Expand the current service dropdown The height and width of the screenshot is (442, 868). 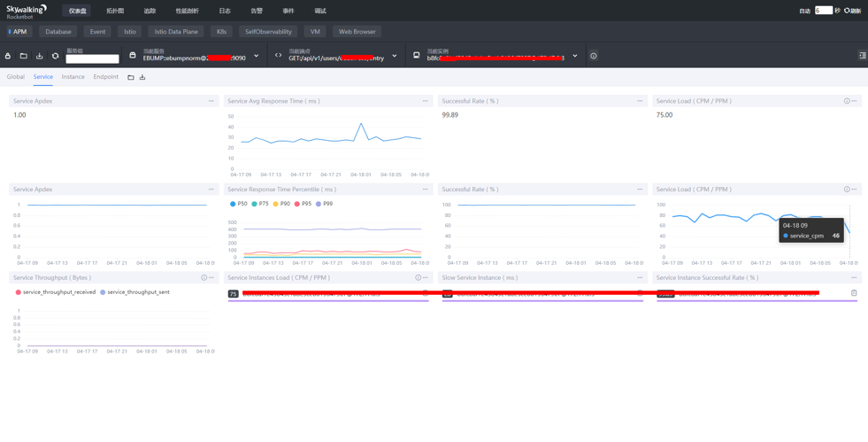tap(257, 56)
